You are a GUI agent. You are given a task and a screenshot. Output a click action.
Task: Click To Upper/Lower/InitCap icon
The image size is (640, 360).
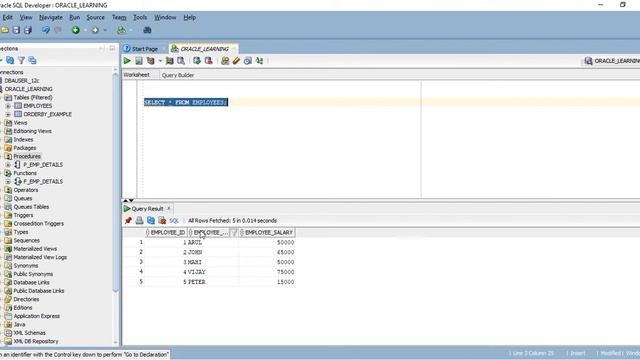tap(259, 61)
